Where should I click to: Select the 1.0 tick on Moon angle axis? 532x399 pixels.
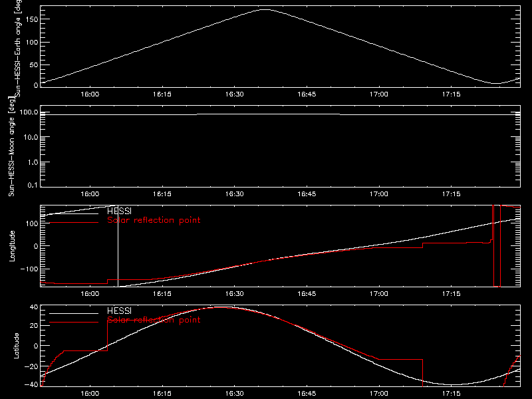tap(33, 162)
